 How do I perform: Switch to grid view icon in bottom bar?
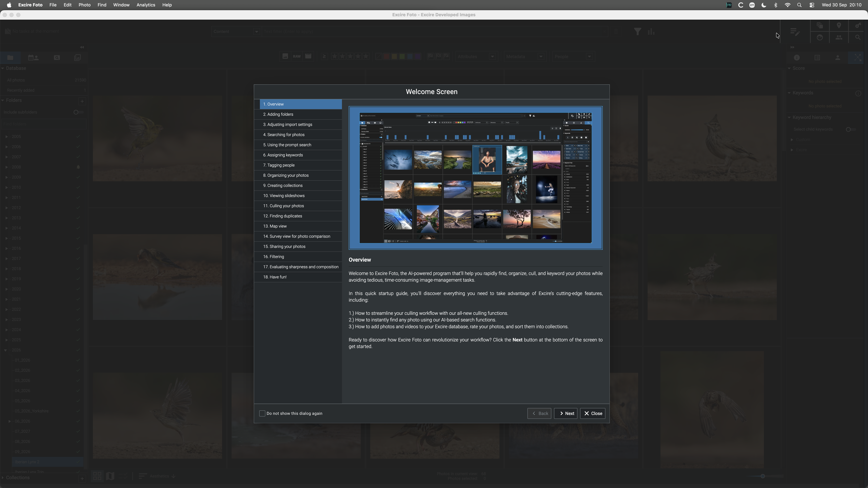(x=97, y=476)
